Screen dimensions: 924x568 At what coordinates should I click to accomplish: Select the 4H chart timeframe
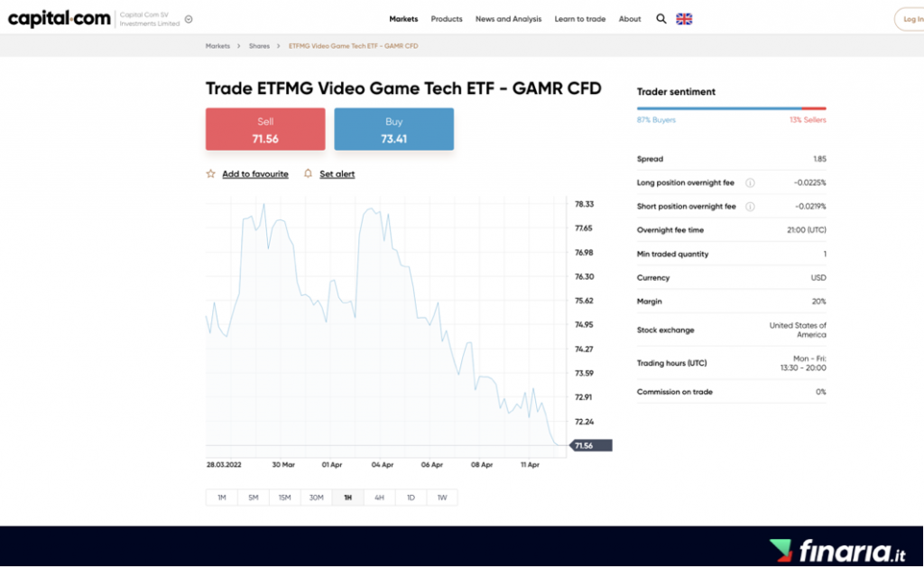coord(380,498)
